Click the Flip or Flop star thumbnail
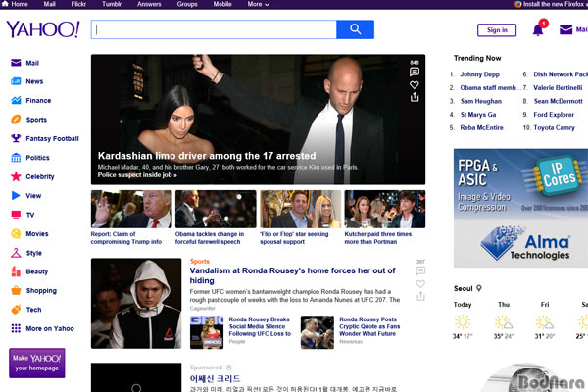 (x=301, y=209)
